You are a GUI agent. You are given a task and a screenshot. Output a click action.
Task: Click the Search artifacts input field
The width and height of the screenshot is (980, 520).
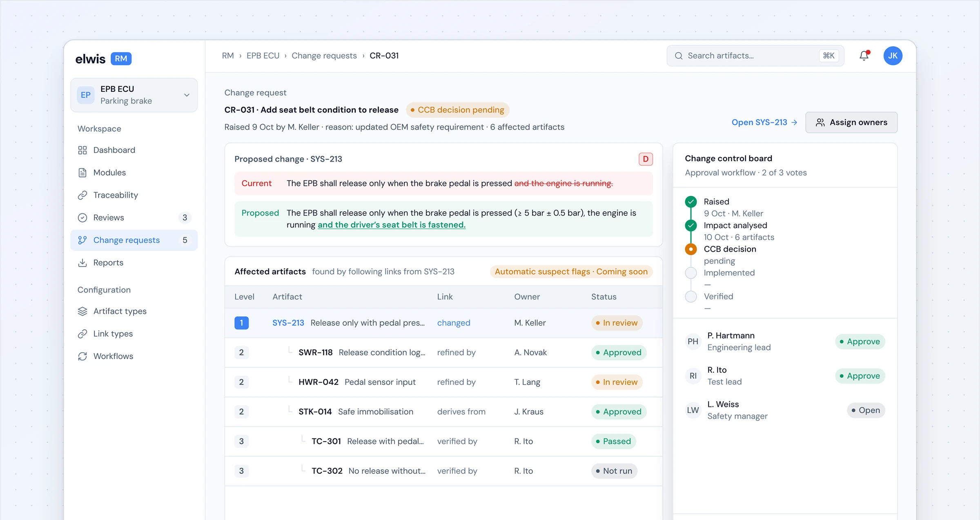tap(755, 56)
